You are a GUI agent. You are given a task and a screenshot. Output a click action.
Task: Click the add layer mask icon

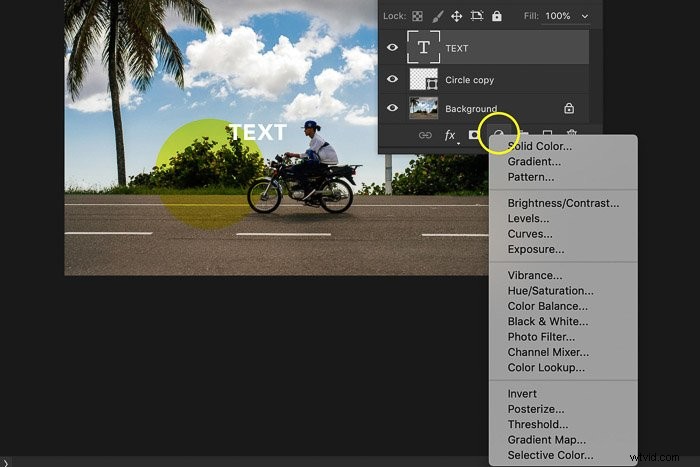pyautogui.click(x=473, y=135)
